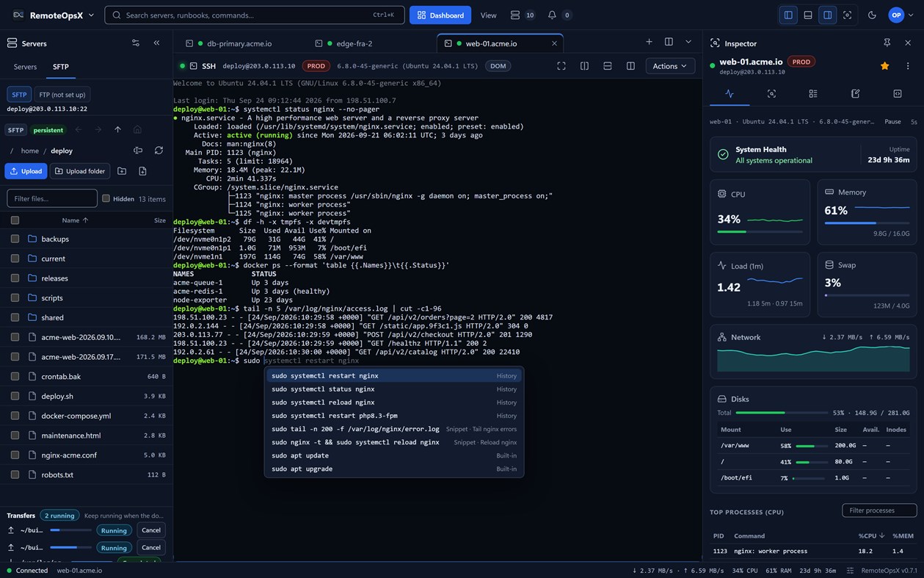Expand tab list chevron in tab bar
The height and width of the screenshot is (578, 924).
688,42
